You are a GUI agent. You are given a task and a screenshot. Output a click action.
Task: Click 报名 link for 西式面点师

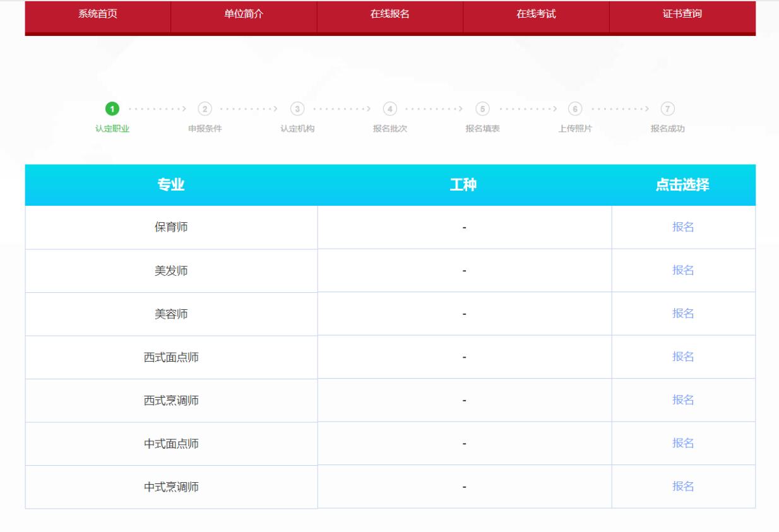pos(683,357)
